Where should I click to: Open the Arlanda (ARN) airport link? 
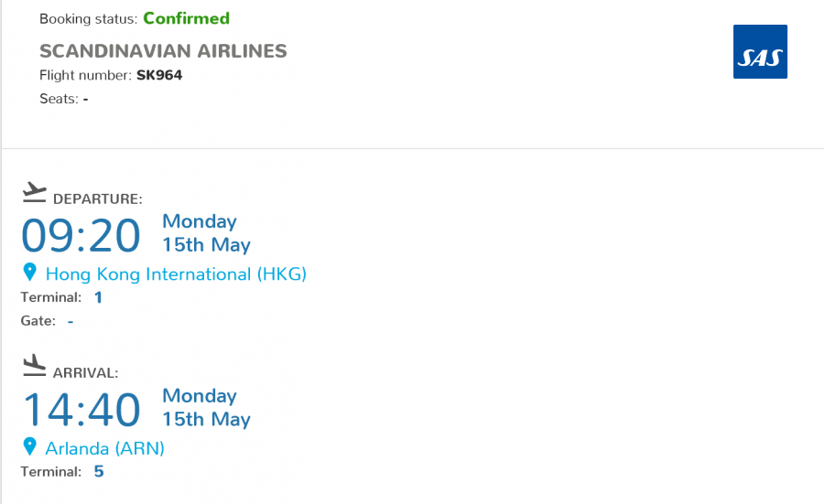point(104,448)
